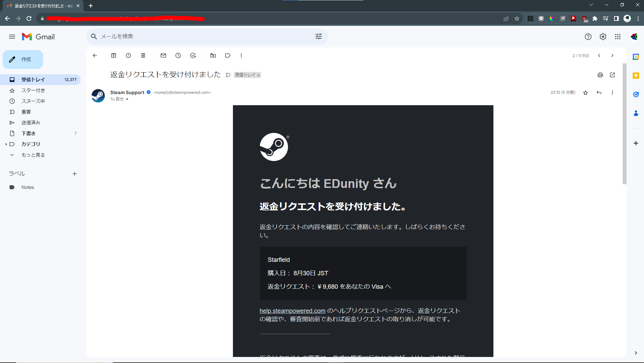This screenshot has height=363, width=644.
Task: Remove the 受信トレイ label chip
Action: pyautogui.click(x=258, y=75)
